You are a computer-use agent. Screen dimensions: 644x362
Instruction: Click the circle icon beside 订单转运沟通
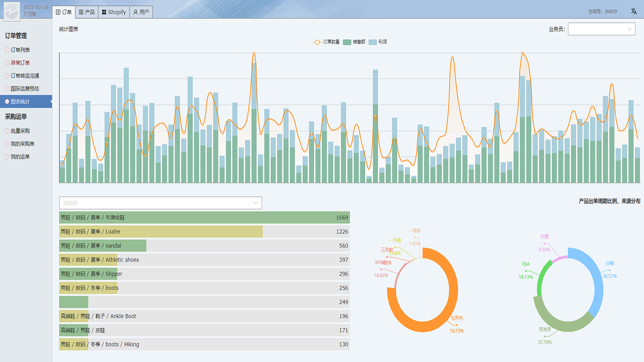(7, 76)
